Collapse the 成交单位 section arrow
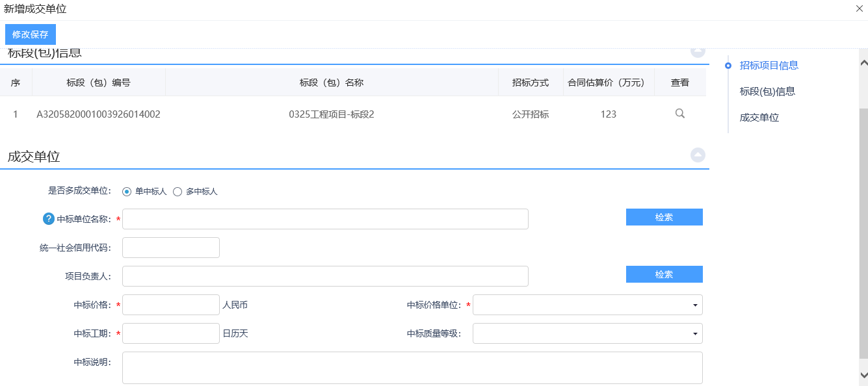868x386 pixels. point(698,155)
